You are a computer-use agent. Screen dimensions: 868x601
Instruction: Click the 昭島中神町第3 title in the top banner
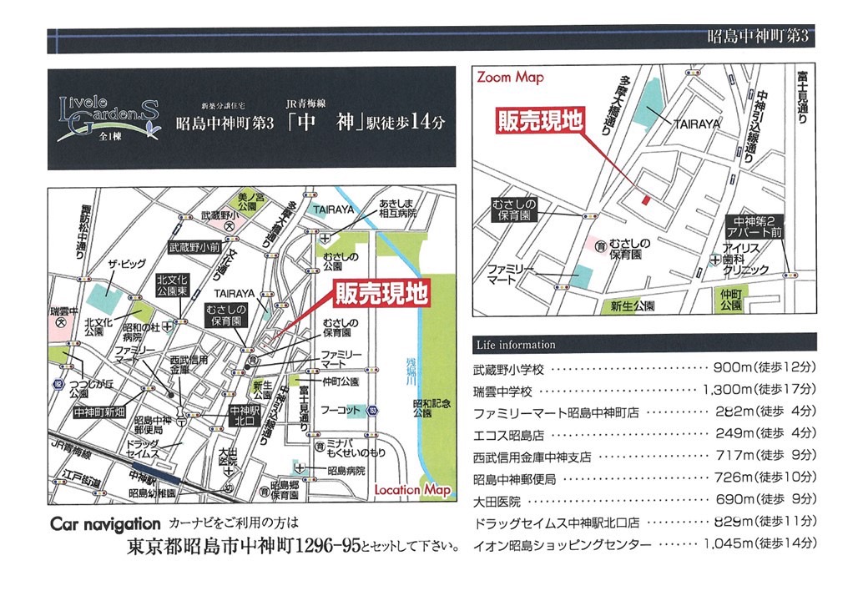tap(758, 37)
